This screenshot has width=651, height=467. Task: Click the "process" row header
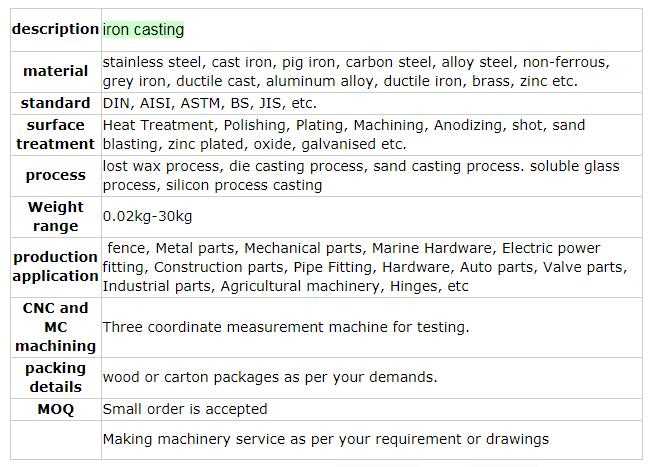click(x=55, y=175)
